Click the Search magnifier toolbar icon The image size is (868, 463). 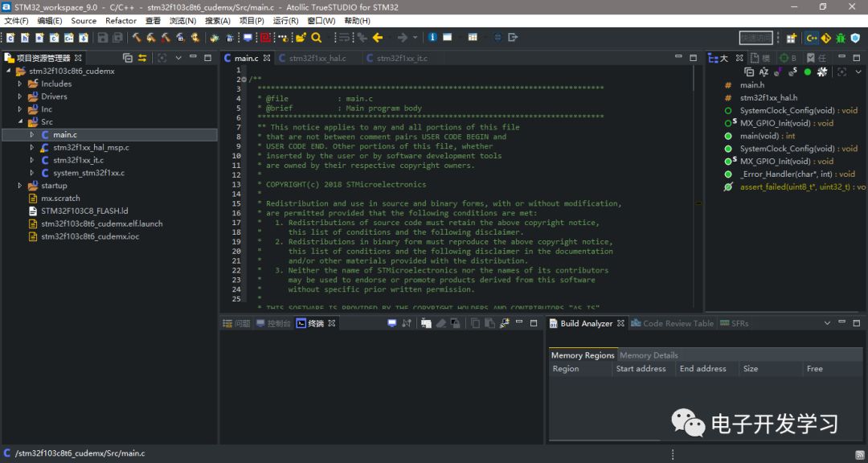coord(316,38)
